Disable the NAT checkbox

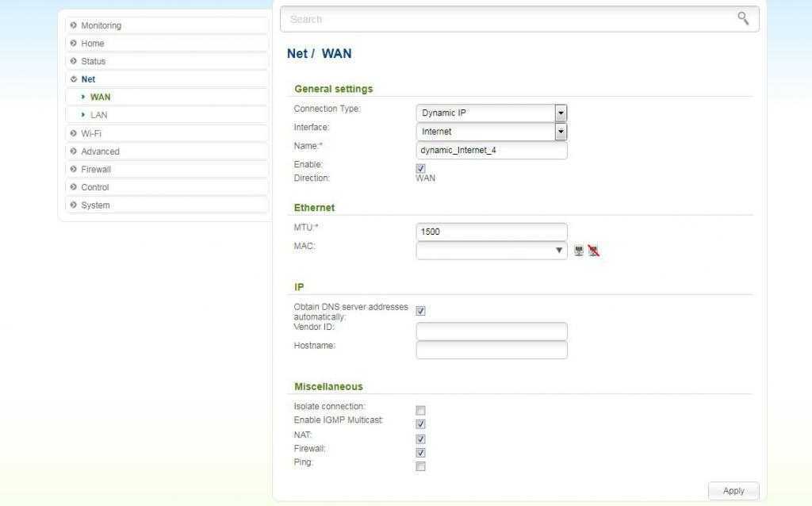coord(420,439)
